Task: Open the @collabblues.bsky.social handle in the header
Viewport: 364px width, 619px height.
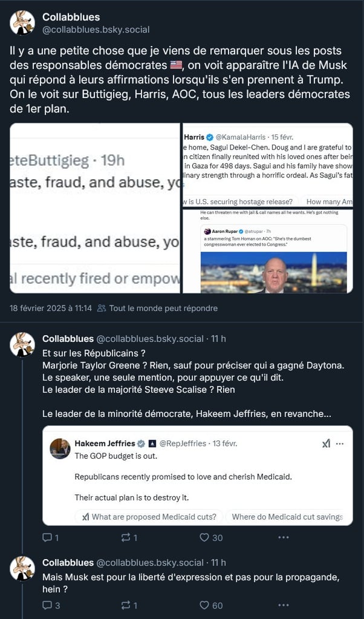Action: (96, 29)
